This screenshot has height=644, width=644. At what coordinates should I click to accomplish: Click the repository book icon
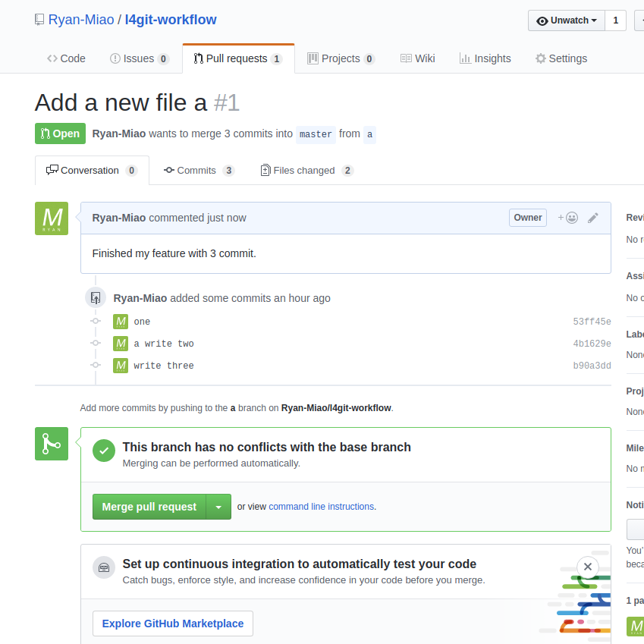(39, 20)
